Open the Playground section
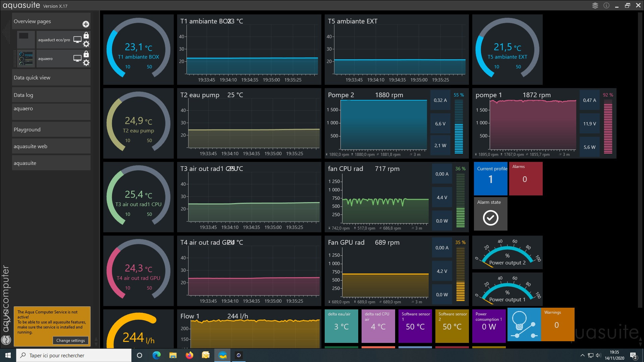Screen dimensions: 644x362 (x=51, y=129)
